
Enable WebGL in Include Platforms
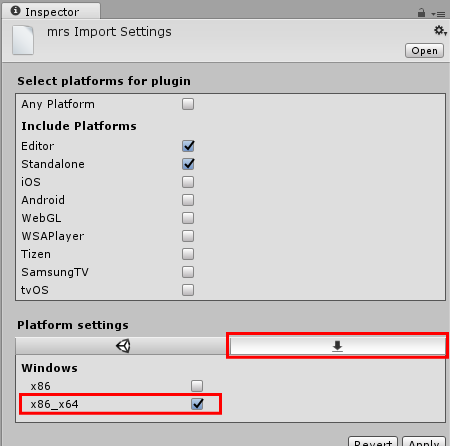click(188, 218)
